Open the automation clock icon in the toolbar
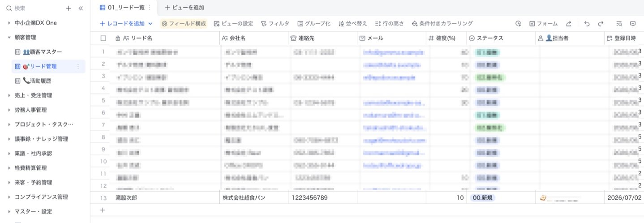Screen dimensions: 644x223 518,23
